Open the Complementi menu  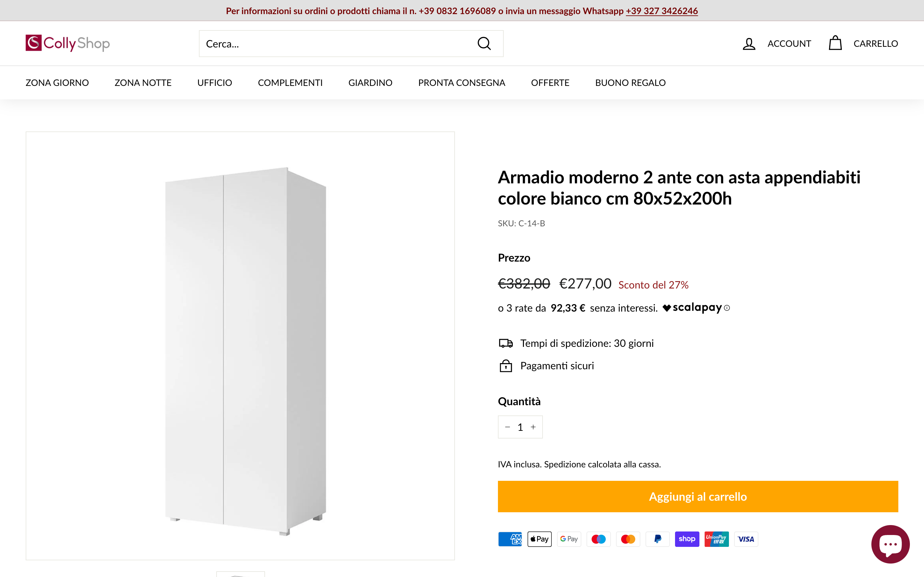290,83
